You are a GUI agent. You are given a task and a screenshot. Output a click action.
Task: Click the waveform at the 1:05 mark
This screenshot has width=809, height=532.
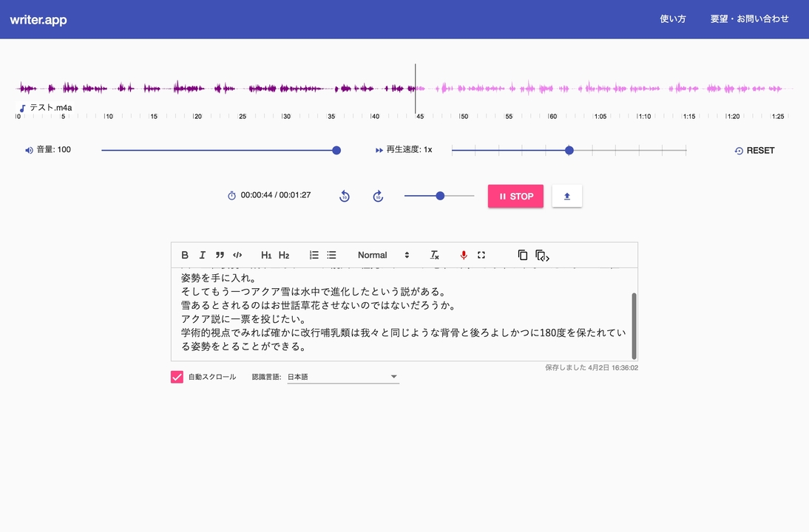pyautogui.click(x=595, y=89)
